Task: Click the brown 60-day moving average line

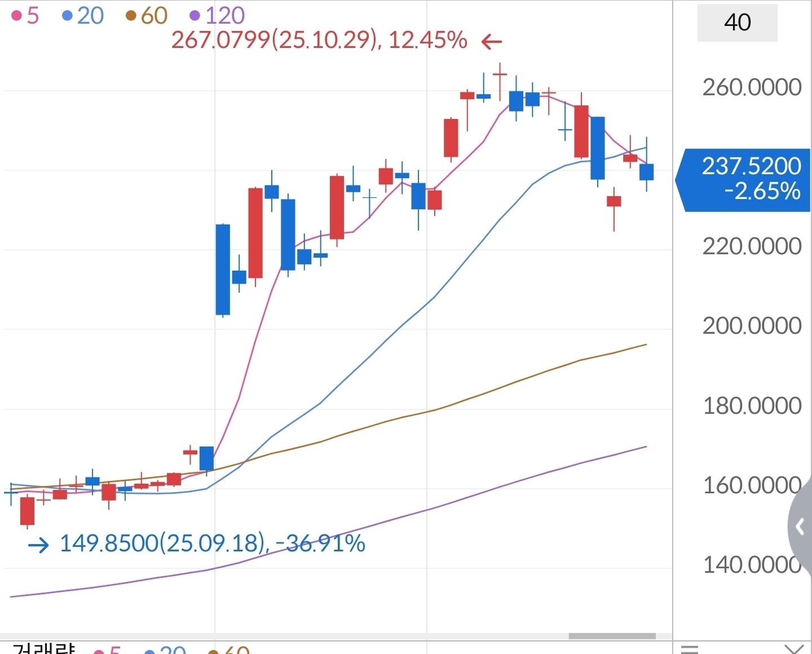Action: [x=451, y=405]
